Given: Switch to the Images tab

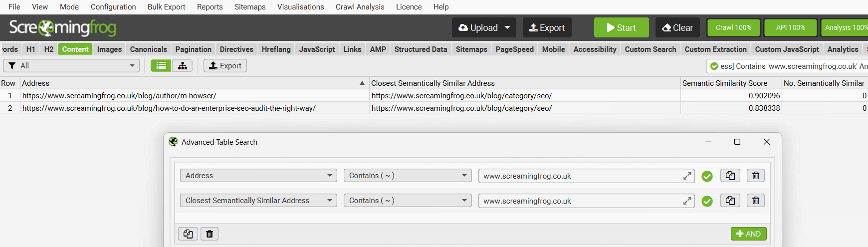Looking at the screenshot, I should 109,49.
